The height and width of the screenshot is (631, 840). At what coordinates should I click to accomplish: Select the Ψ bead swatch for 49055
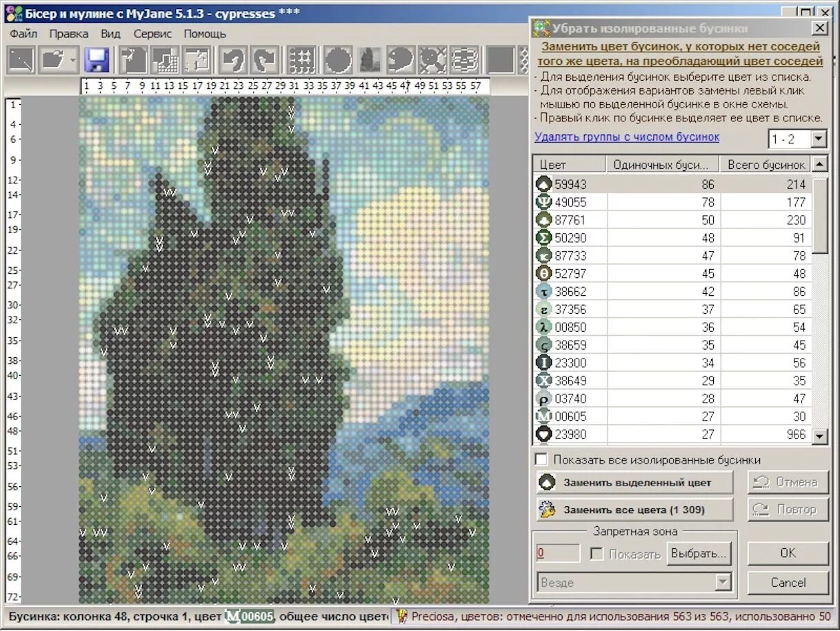point(544,202)
